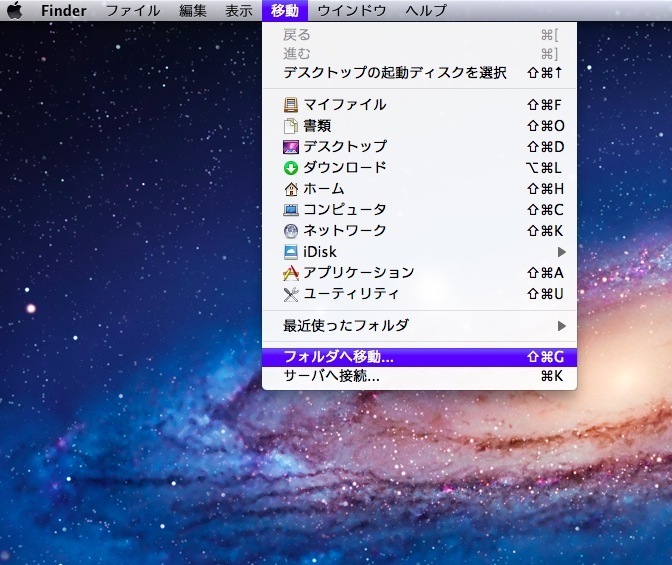The width and height of the screenshot is (672, 565).
Task: Open the ファイル menu
Action: click(x=132, y=11)
